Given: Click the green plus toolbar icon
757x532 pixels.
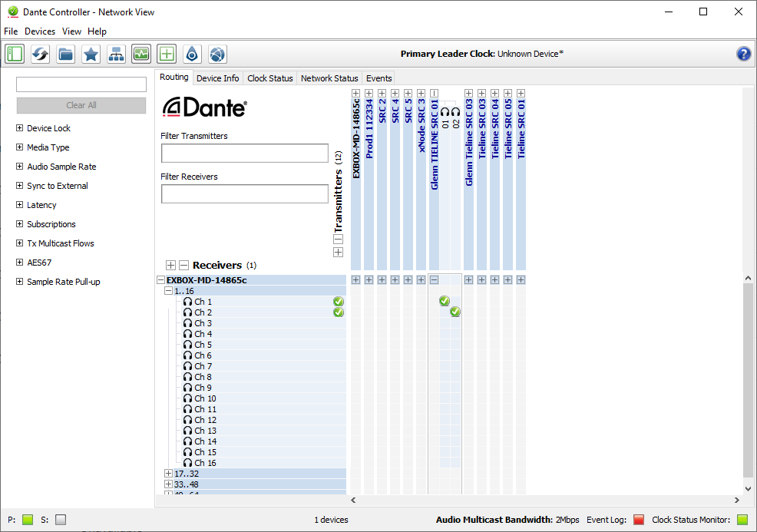Looking at the screenshot, I should tap(167, 54).
